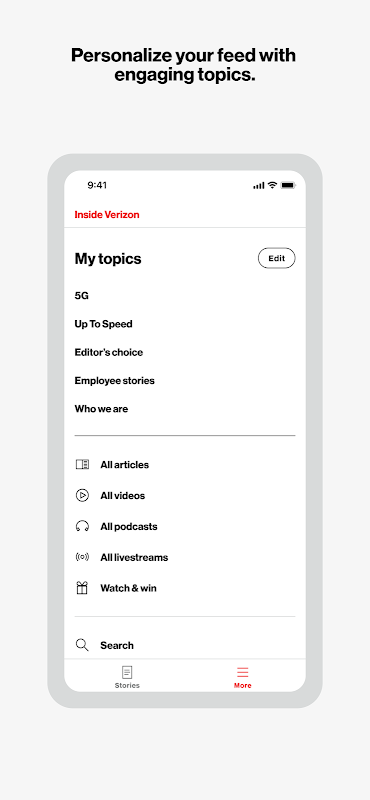Image resolution: width=370 pixels, height=800 pixels.
Task: Switch to the Stories tab
Action: [127, 677]
